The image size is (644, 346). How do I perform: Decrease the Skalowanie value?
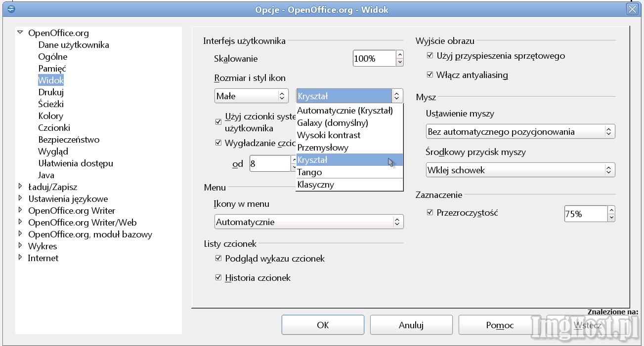point(400,62)
